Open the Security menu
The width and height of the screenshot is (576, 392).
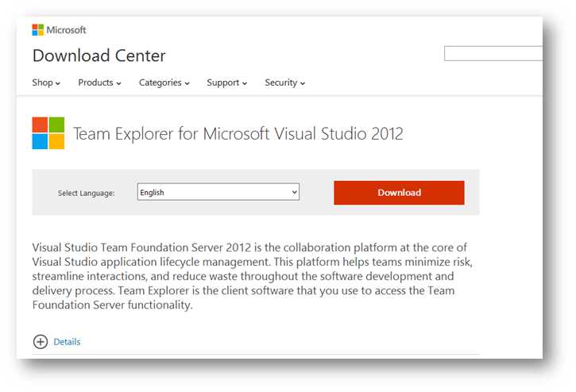284,83
